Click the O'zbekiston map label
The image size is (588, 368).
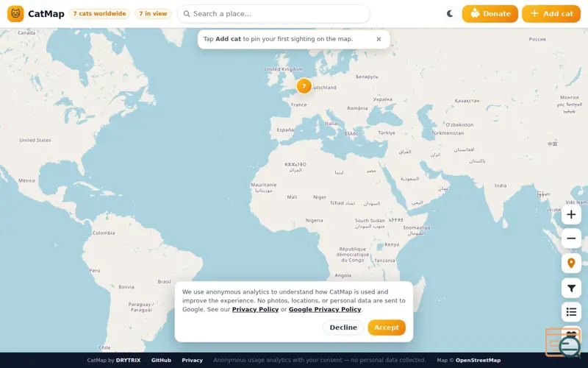(459, 124)
